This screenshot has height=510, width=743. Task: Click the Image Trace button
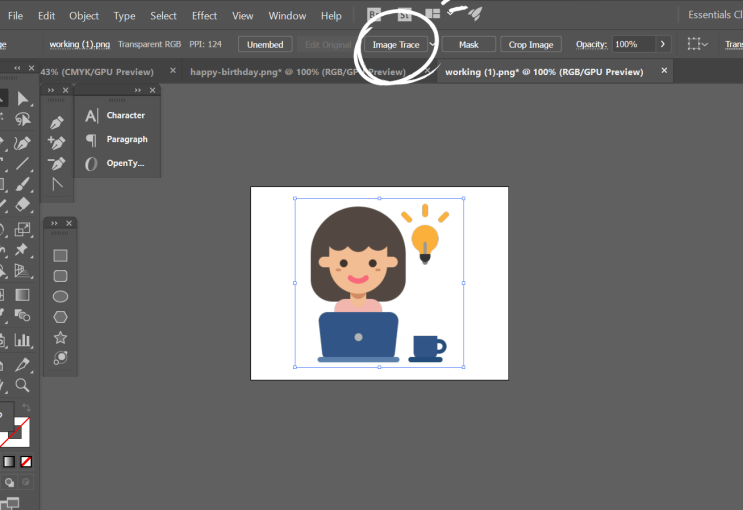pyautogui.click(x=396, y=45)
